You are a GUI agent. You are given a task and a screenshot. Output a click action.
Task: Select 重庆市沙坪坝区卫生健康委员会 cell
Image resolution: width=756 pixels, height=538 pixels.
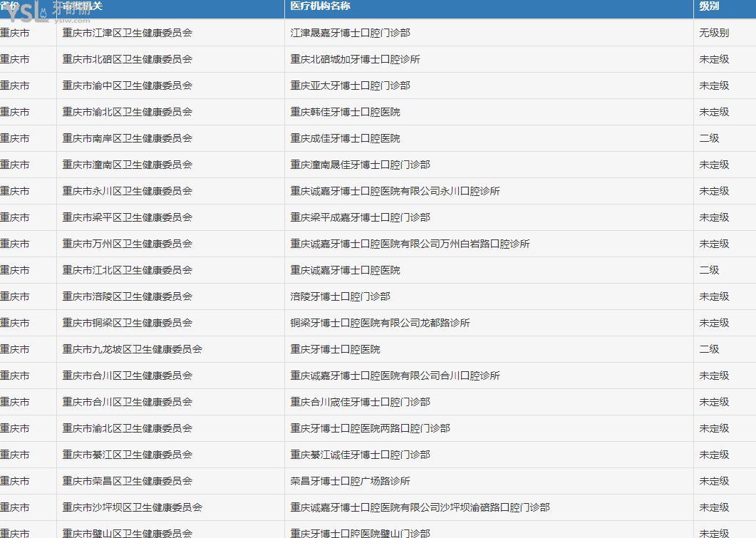tap(132, 507)
